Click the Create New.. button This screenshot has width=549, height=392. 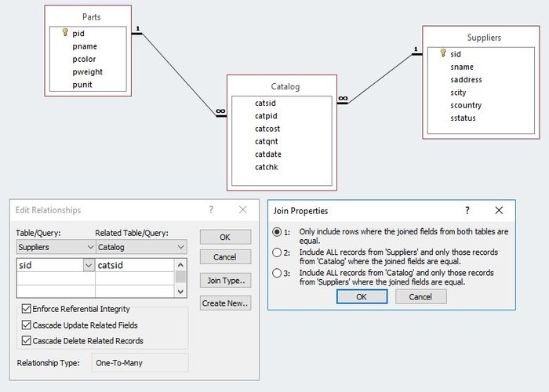(x=225, y=303)
